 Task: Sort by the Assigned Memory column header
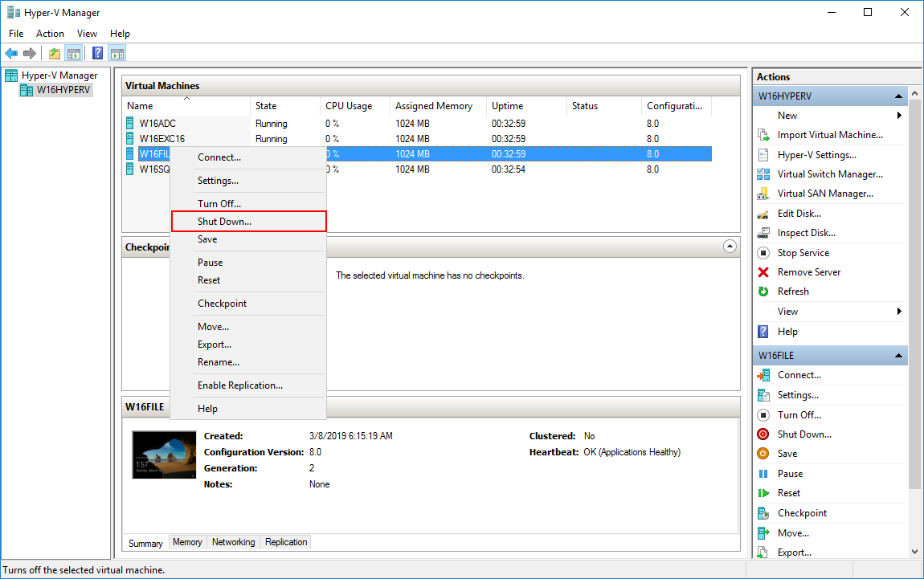pos(434,106)
